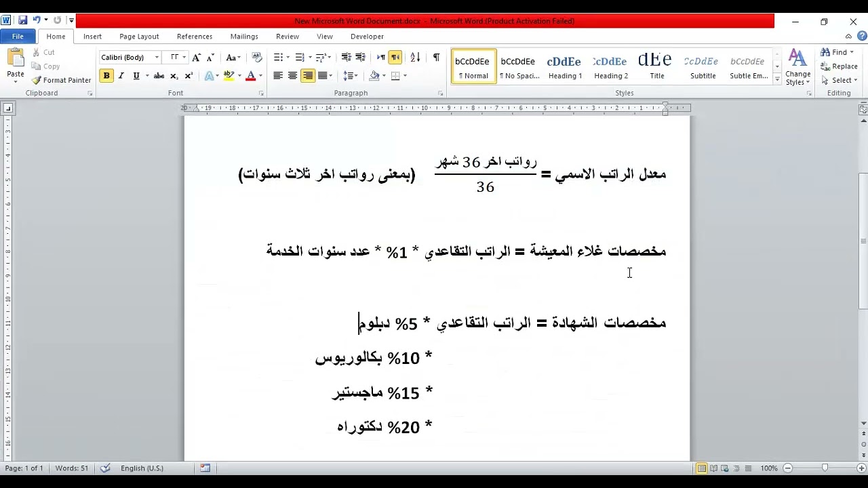Image resolution: width=868 pixels, height=488 pixels.
Task: Toggle Print Layout view
Action: coord(702,468)
